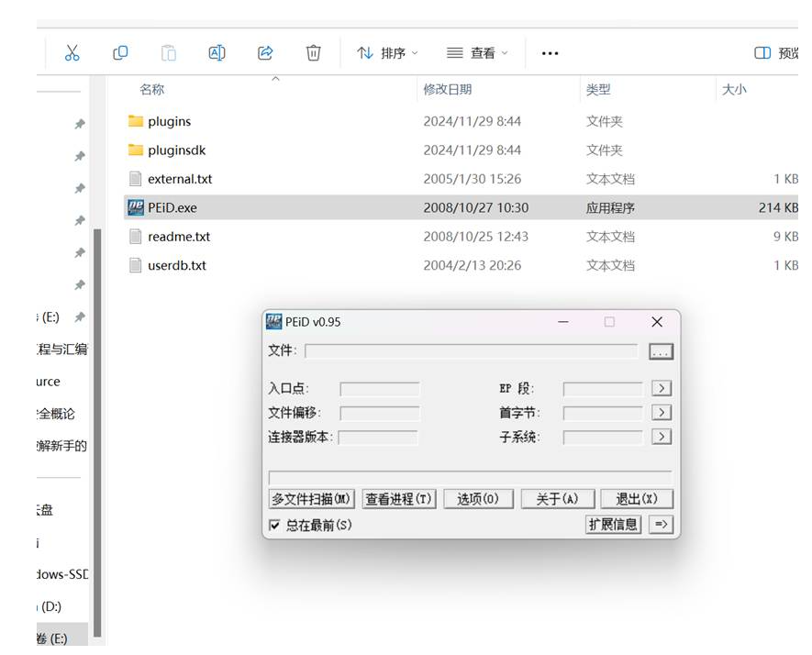812x655 pixels.
Task: Sort by the 大小 column header
Action: coord(734,90)
